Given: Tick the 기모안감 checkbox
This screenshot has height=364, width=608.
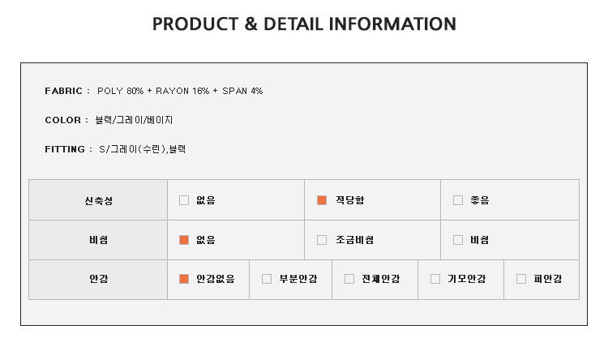Looking at the screenshot, I should click(x=435, y=279).
